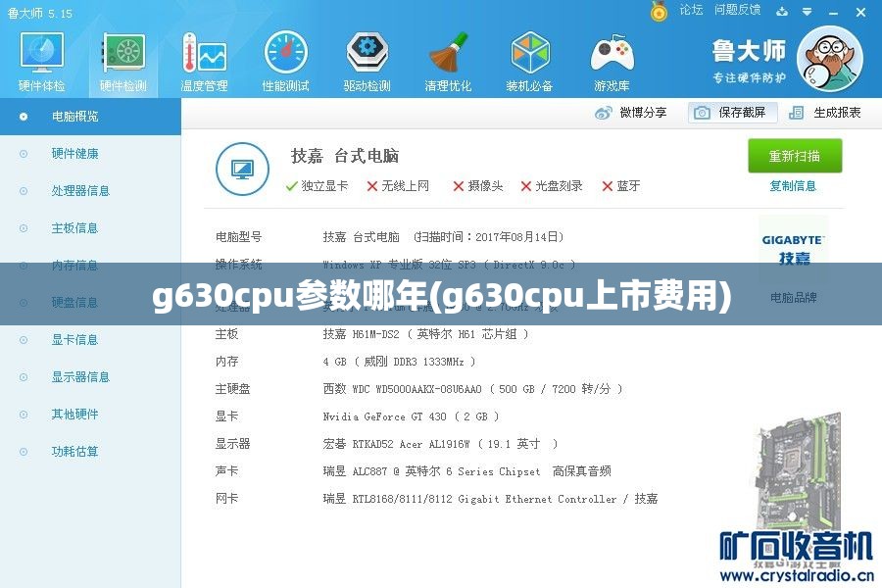Open 温度管理 temperature management
This screenshot has height=588, width=882.
coord(204,62)
